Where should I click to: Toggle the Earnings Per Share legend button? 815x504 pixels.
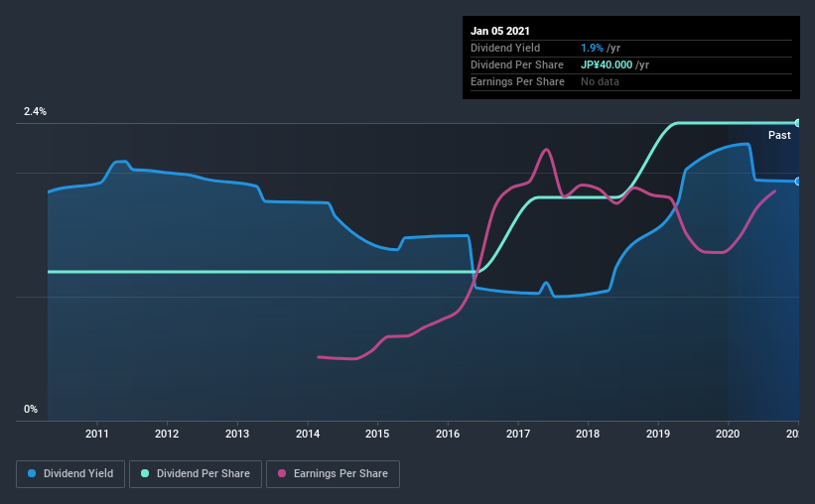[333, 474]
